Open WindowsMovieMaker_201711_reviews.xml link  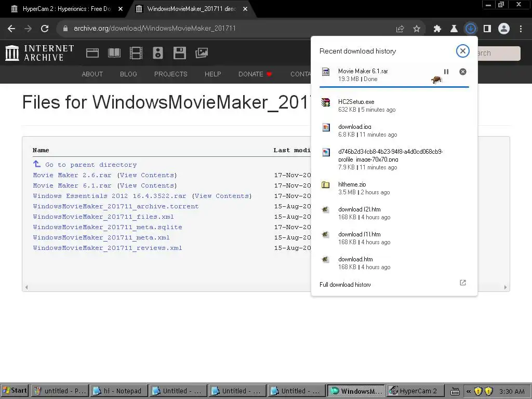pos(107,248)
